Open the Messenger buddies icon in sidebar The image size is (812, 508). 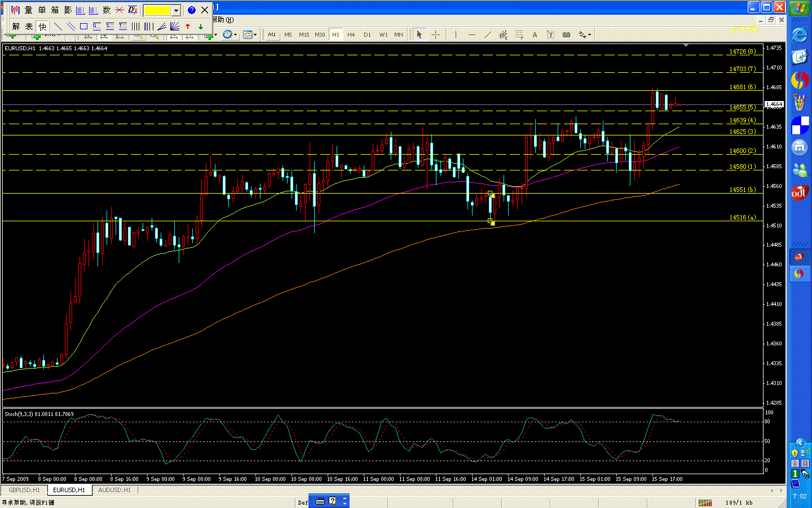click(x=799, y=170)
